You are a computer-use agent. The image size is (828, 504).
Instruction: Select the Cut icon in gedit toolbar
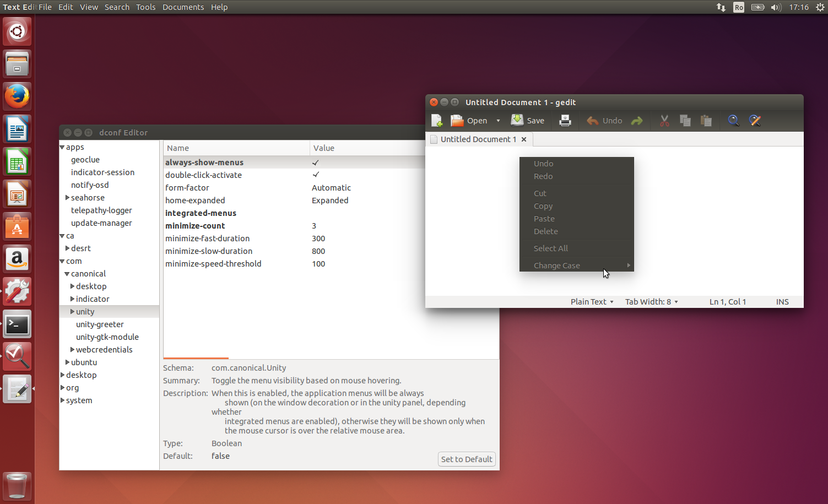coord(664,120)
